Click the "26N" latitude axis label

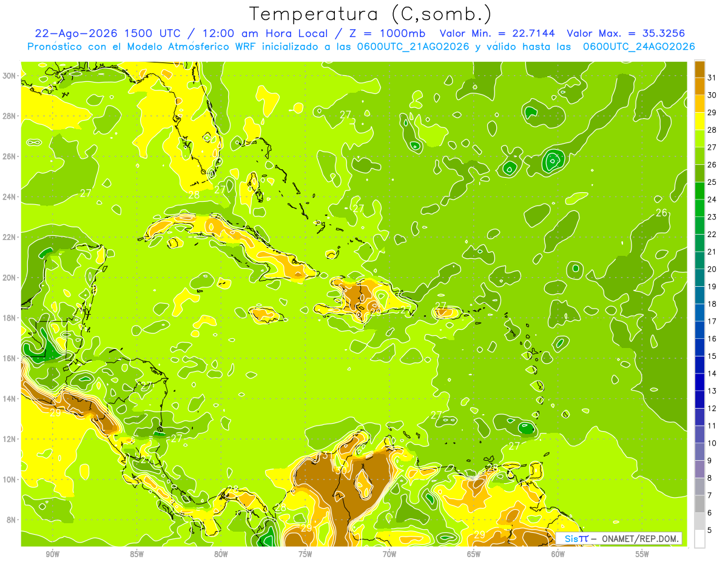tap(8, 156)
